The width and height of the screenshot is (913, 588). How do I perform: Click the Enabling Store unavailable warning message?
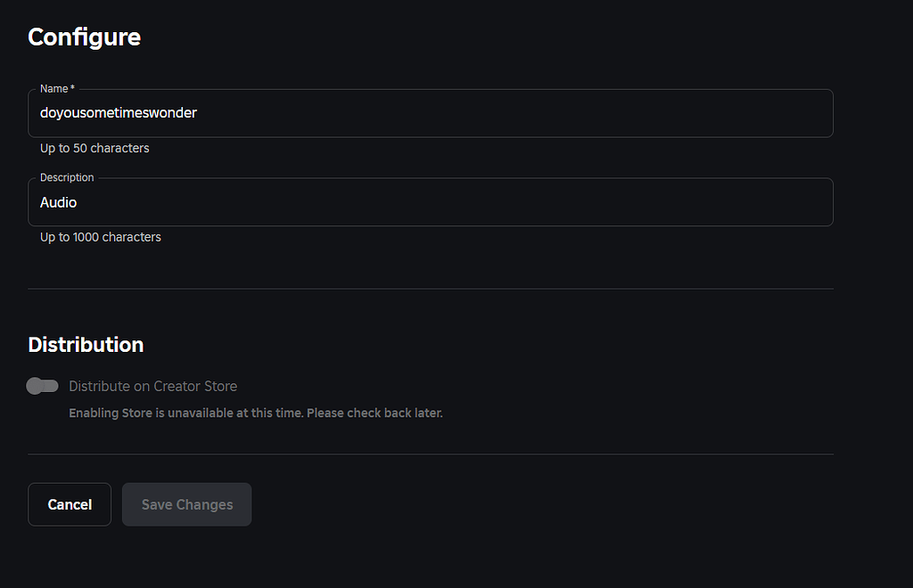click(255, 412)
